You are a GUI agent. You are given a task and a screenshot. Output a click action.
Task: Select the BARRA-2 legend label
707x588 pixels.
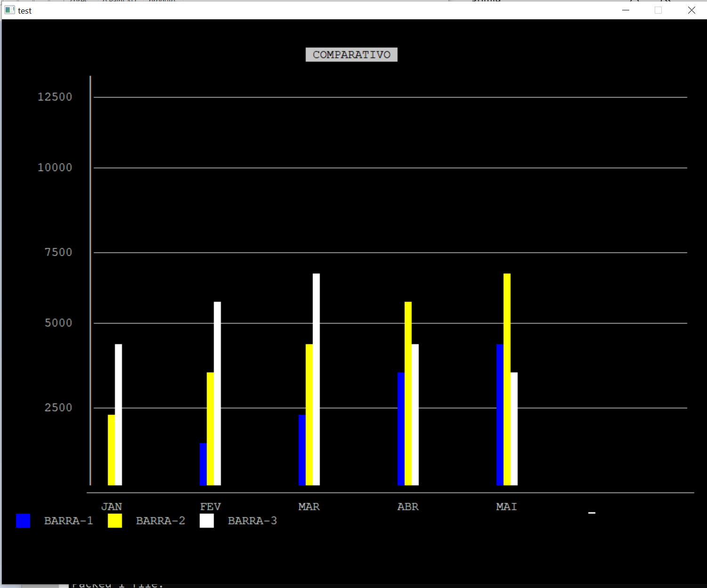pyautogui.click(x=161, y=521)
